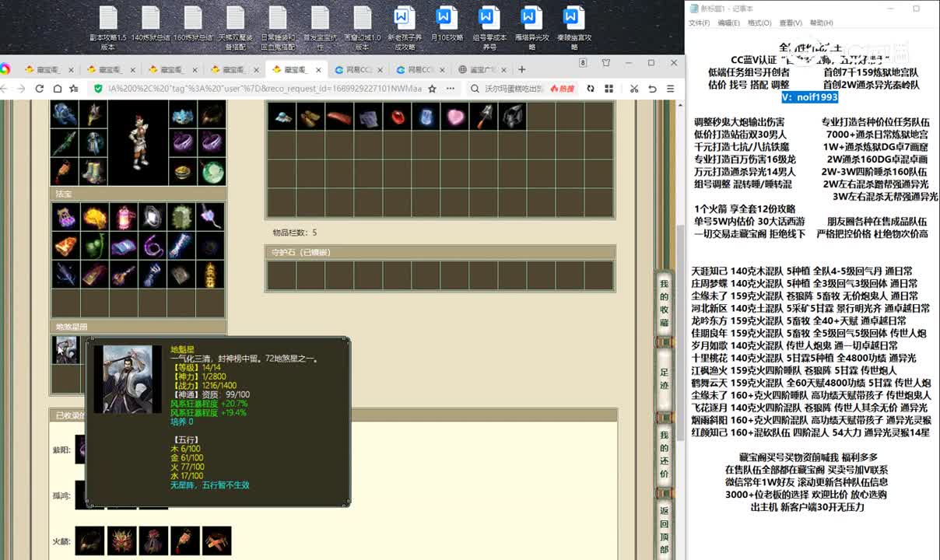This screenshot has width=940, height=560.
Task: Click 物品栏数：5 label
Action: pos(295,233)
